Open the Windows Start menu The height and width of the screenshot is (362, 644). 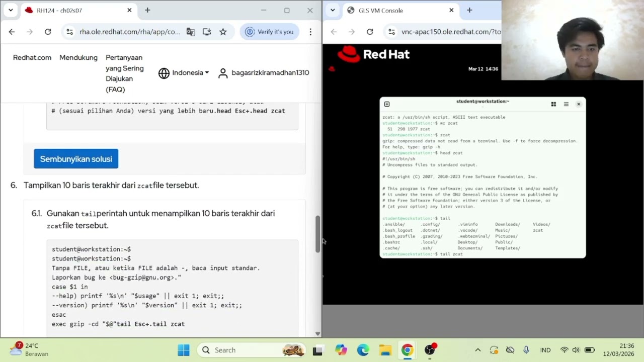184,350
